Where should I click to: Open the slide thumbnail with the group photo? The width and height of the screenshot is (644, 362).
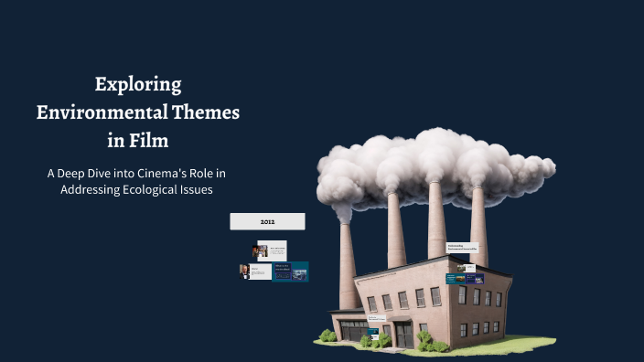click(270, 250)
